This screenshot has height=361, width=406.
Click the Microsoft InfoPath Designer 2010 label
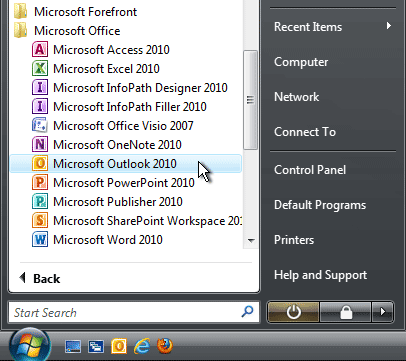pyautogui.click(x=140, y=88)
